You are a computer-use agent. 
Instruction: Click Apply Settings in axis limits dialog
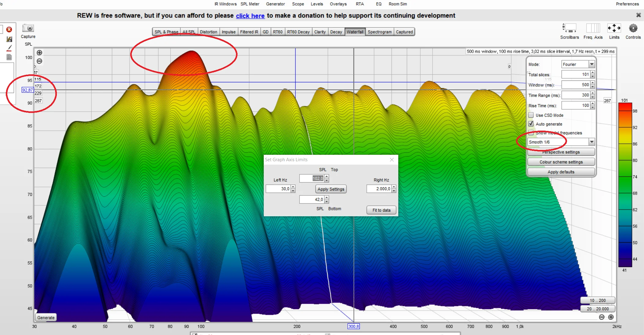331,189
